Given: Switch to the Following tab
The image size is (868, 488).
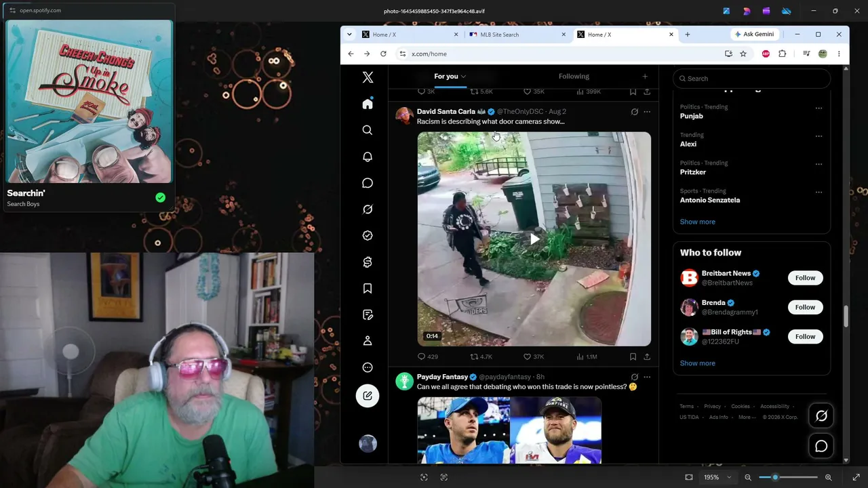Looking at the screenshot, I should [574, 77].
